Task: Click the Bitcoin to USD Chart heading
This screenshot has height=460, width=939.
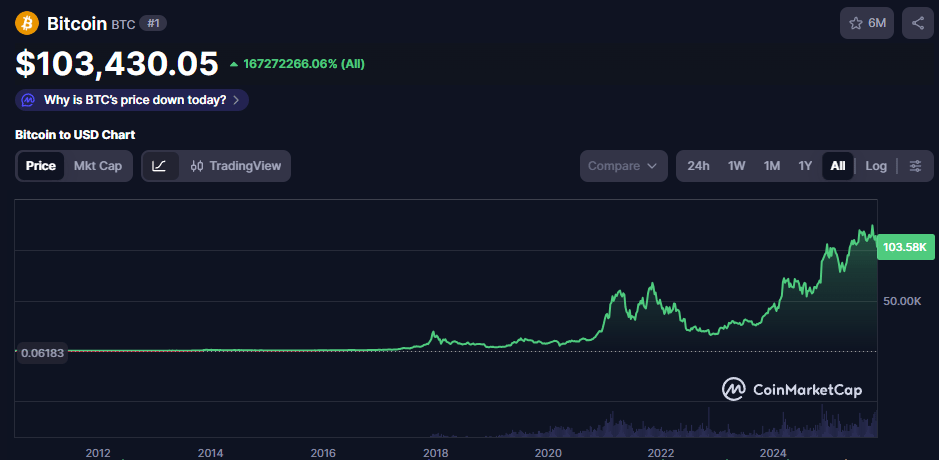Action: 75,135
